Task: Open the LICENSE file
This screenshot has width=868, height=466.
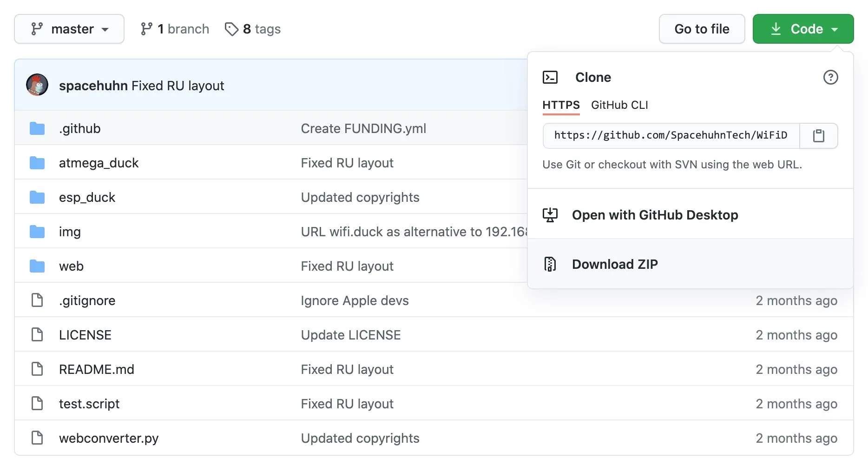Action: coord(85,335)
